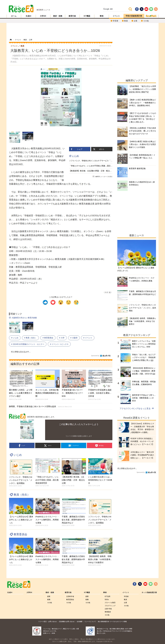
Task: Open the 教材・校務 navigation tab
Action: tap(57, 16)
